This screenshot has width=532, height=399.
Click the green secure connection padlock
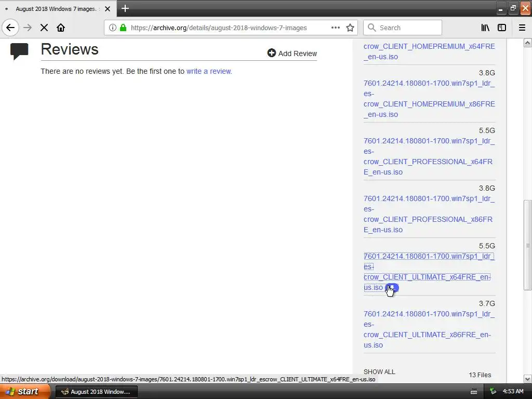123,28
